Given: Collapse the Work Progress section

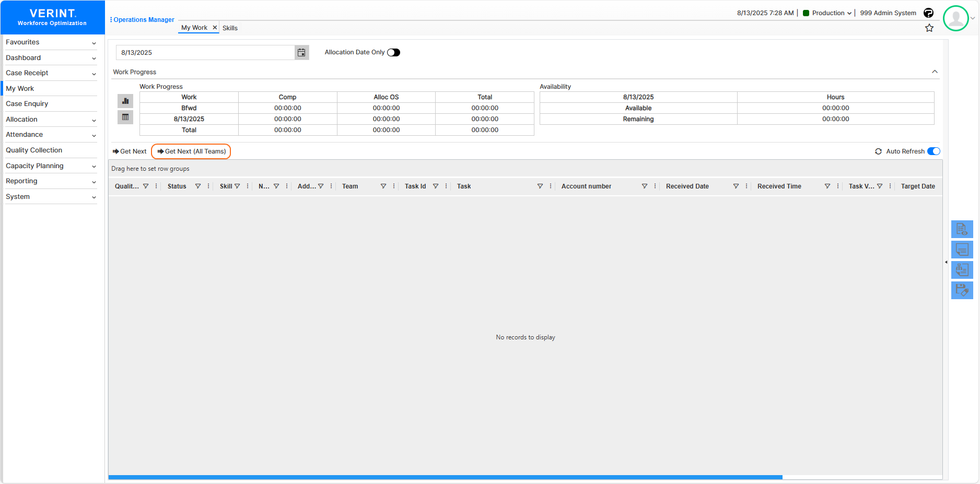Looking at the screenshot, I should tap(934, 72).
